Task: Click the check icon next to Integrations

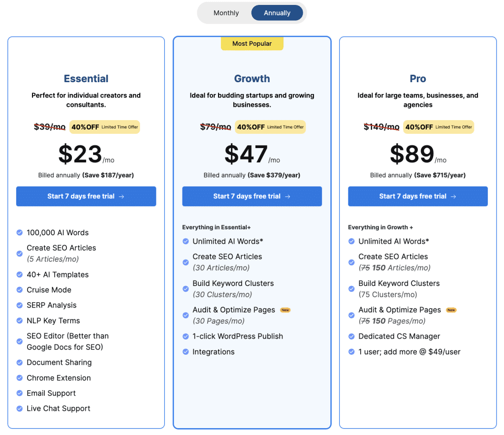Action: pos(186,352)
